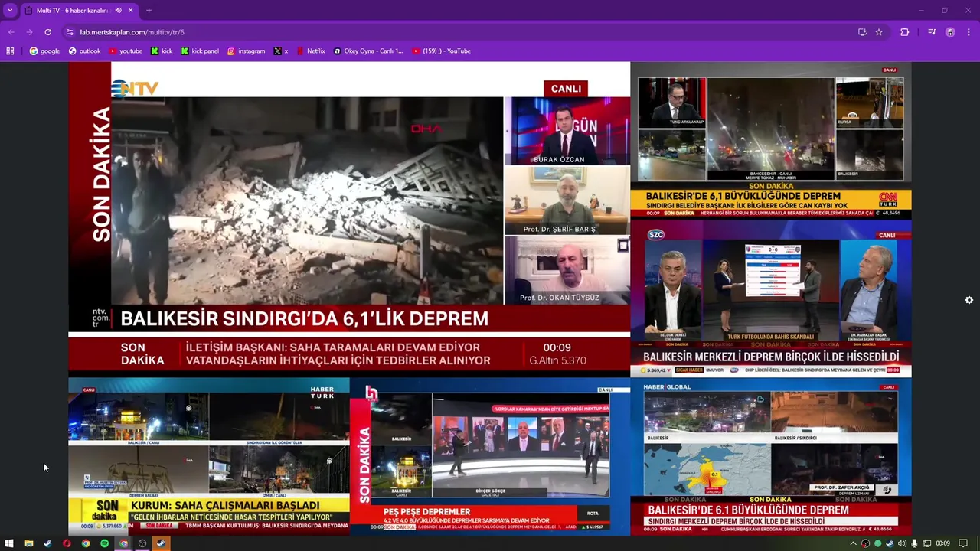Bookmark this page with the star icon
The image size is (980, 551).
pyautogui.click(x=879, y=32)
